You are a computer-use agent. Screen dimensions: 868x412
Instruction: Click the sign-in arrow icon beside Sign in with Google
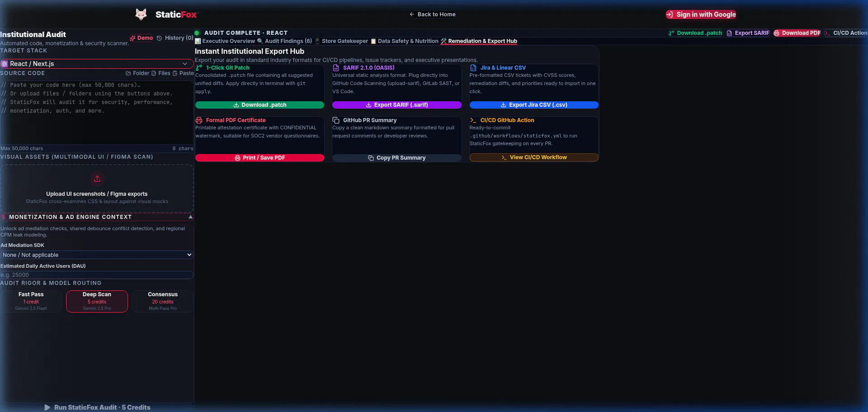(670, 14)
